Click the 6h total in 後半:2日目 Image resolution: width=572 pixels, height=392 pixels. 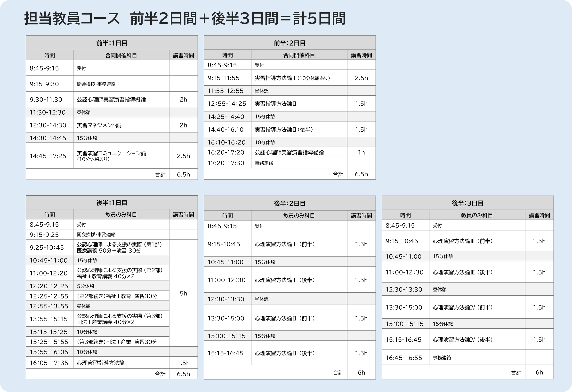point(361,372)
